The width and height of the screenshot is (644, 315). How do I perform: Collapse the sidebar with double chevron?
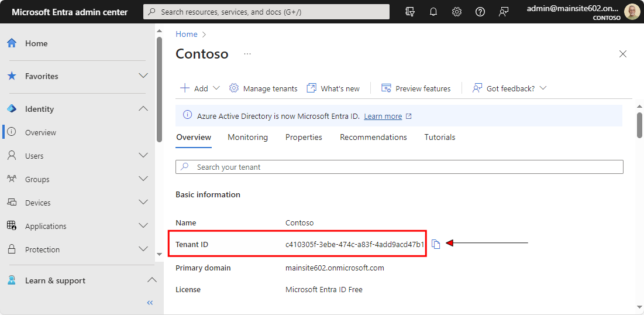coord(150,303)
